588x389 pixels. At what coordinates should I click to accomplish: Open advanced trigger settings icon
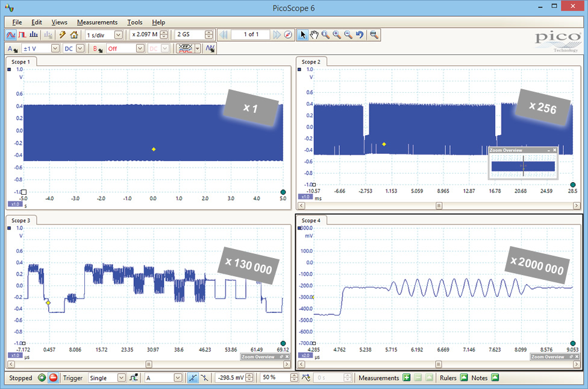(134, 378)
